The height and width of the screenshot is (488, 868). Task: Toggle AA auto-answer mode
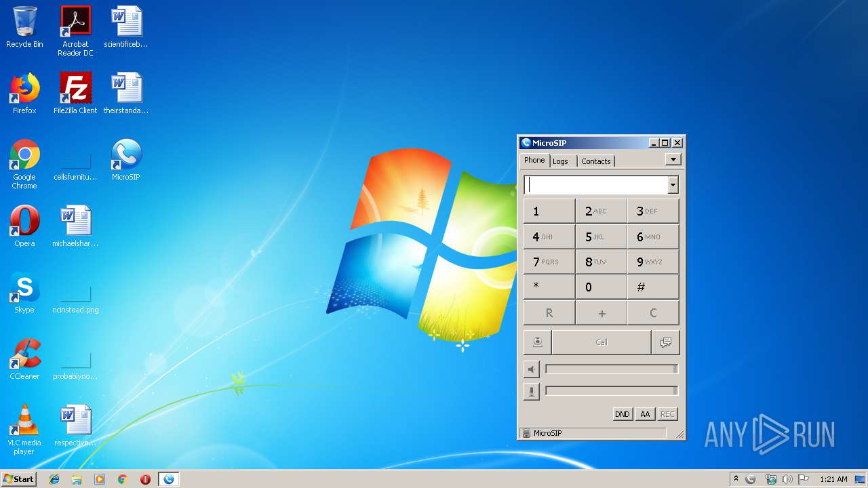(x=645, y=414)
